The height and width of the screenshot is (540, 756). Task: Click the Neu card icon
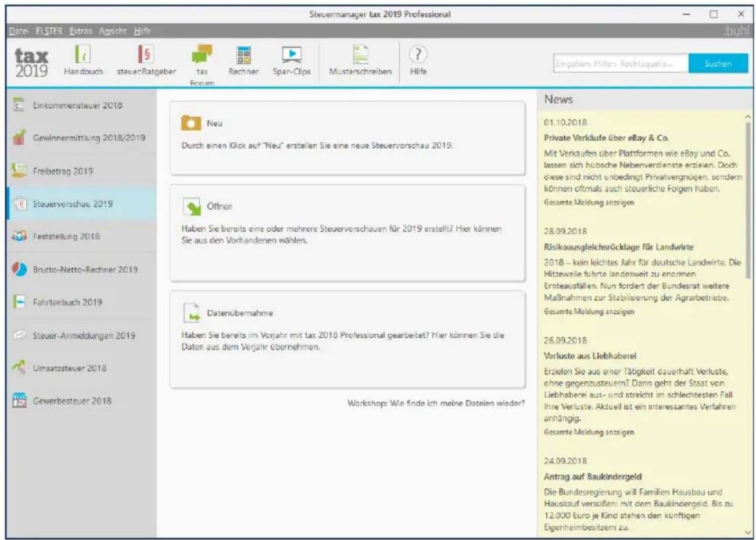[191, 123]
